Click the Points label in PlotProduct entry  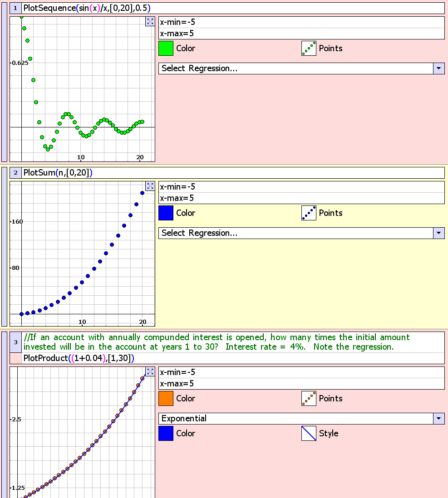pos(331,398)
